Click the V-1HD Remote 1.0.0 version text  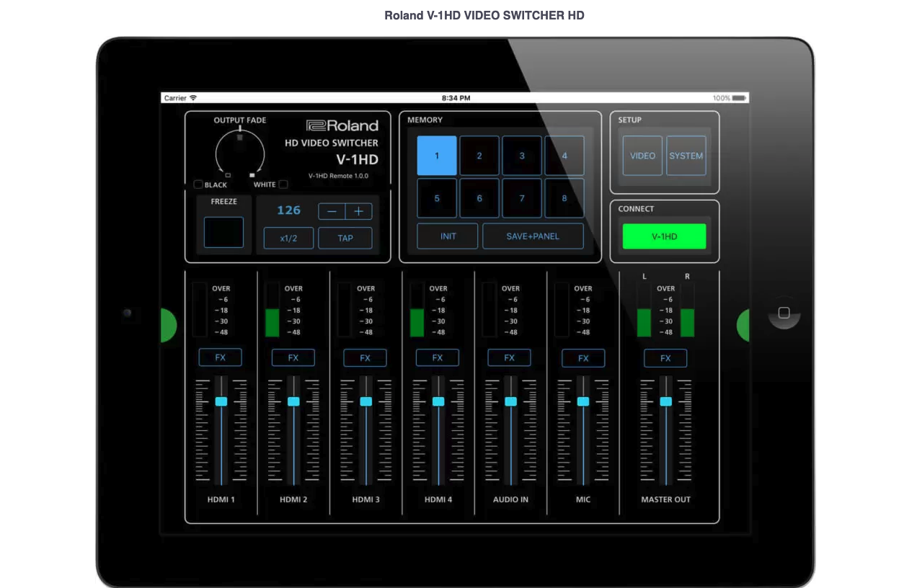point(338,175)
